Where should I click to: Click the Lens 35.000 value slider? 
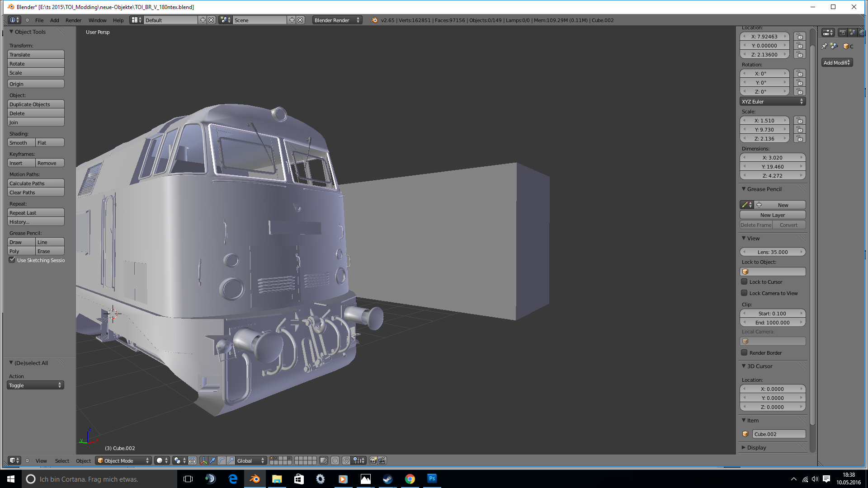[x=772, y=252]
